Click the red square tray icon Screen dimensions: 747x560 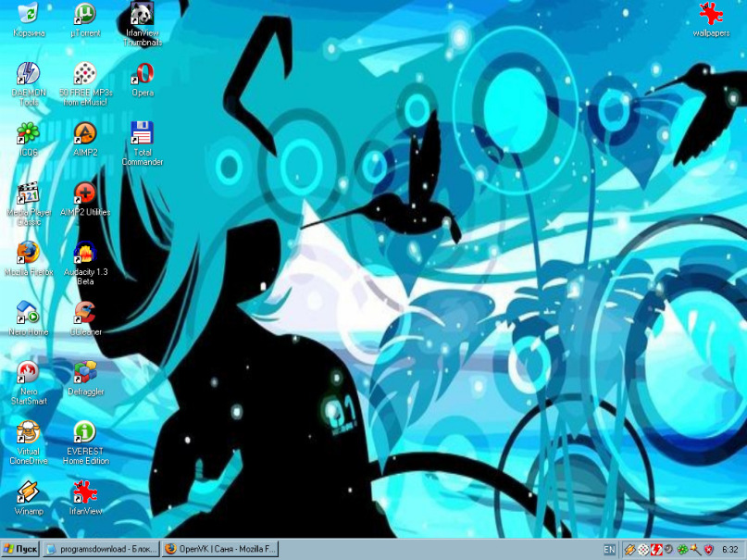coord(656,550)
